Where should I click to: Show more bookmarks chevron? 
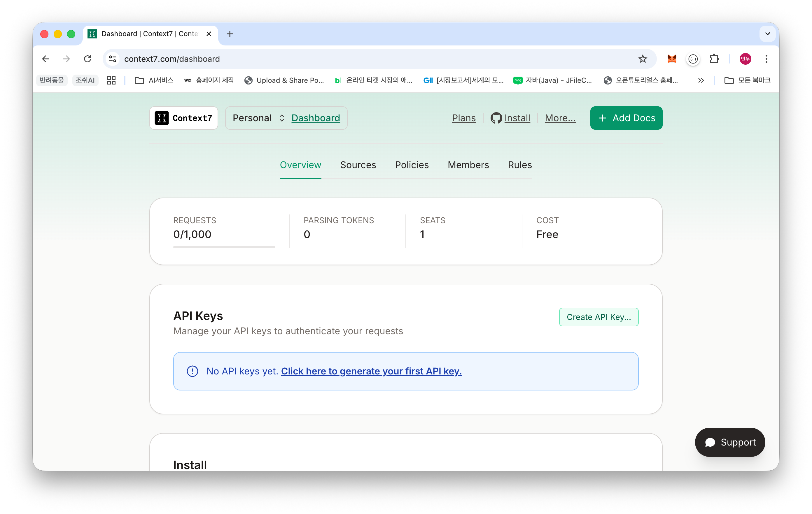(x=701, y=80)
